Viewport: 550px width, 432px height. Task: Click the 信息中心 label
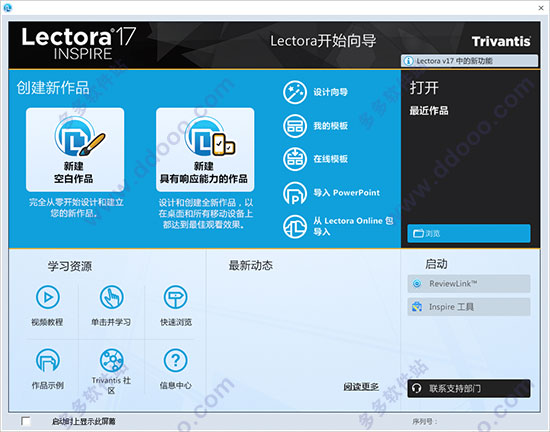tap(176, 386)
